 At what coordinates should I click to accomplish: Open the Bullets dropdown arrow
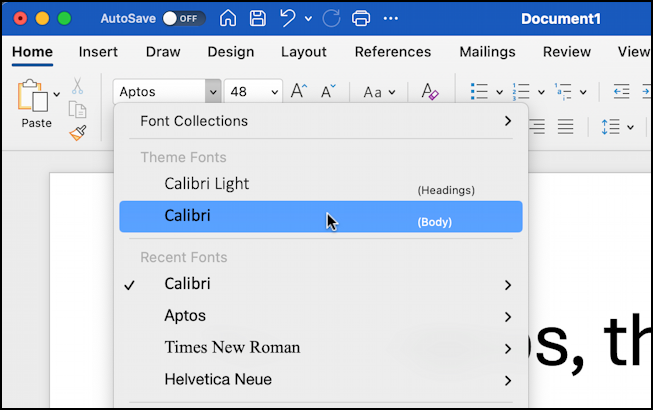(499, 92)
